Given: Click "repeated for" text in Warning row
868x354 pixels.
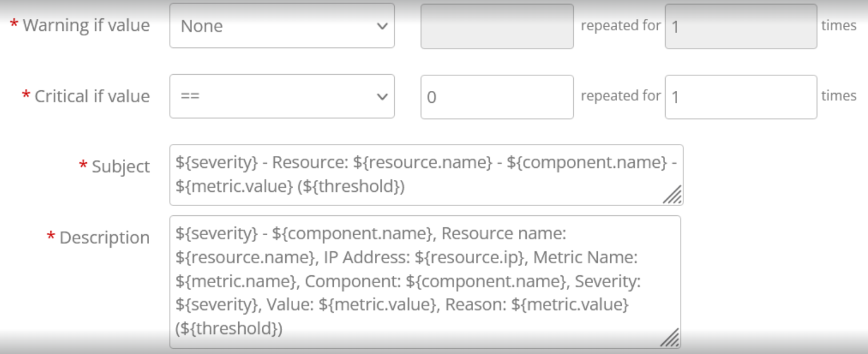Looking at the screenshot, I should coord(621,26).
